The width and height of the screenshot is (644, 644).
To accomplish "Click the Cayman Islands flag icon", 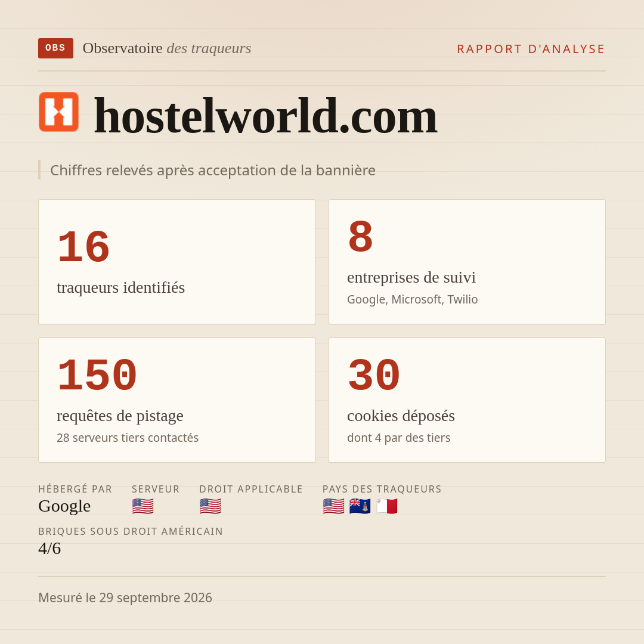I will click(x=360, y=506).
